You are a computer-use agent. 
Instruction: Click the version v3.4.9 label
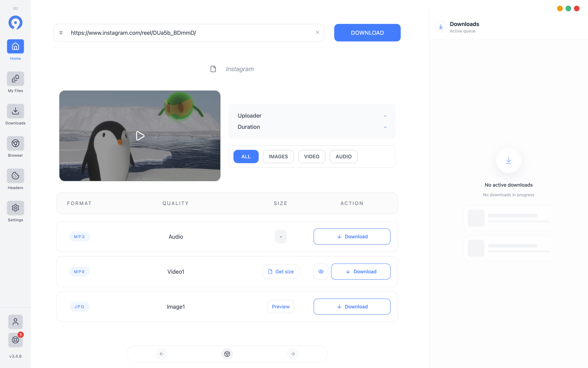15,356
